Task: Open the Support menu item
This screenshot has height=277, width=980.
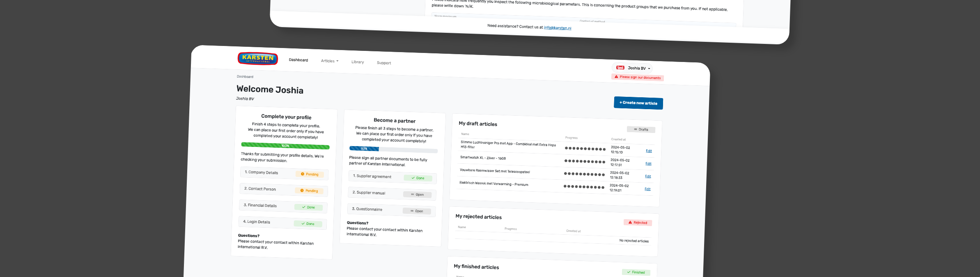Action: pos(384,63)
